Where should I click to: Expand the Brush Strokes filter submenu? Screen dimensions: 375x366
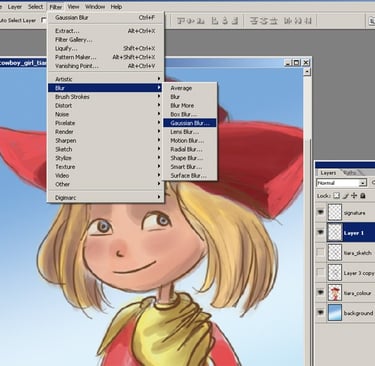pyautogui.click(x=105, y=97)
